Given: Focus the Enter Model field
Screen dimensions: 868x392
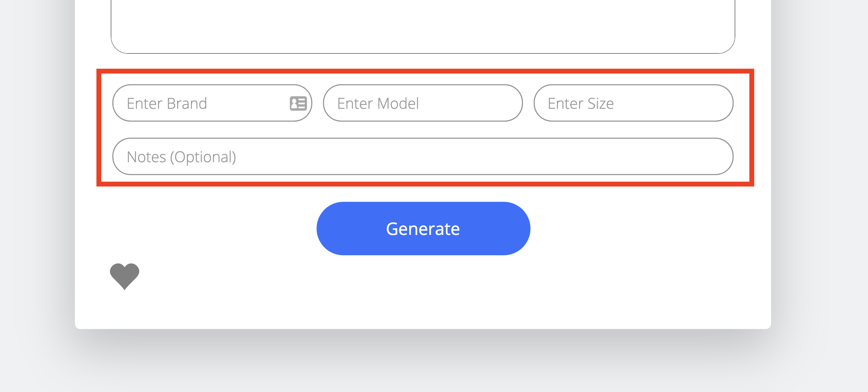Looking at the screenshot, I should 423,103.
